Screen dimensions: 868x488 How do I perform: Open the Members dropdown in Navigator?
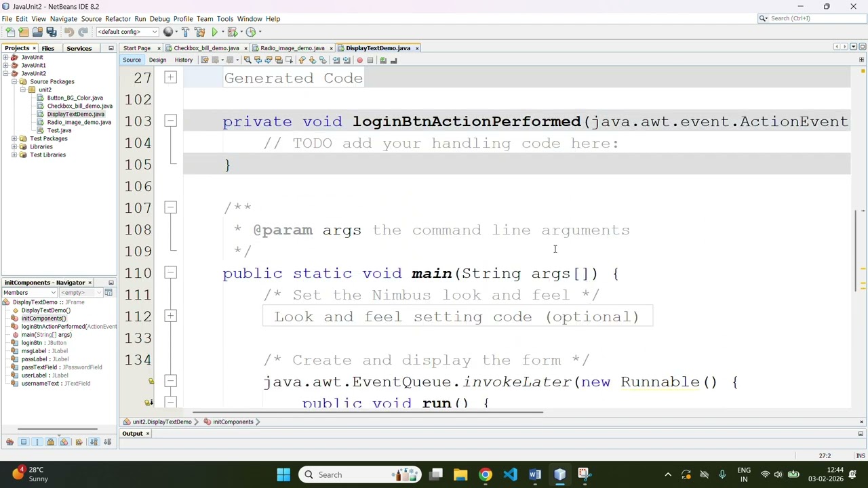[x=29, y=293]
